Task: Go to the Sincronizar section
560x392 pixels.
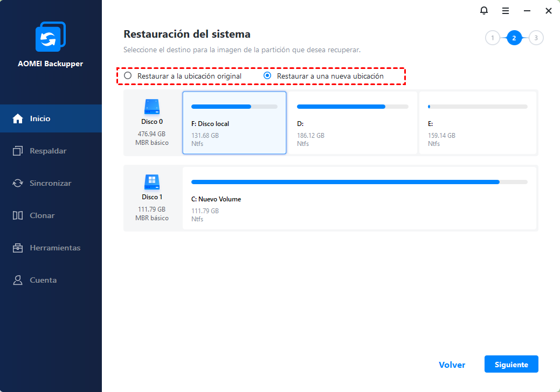Action: (x=51, y=183)
